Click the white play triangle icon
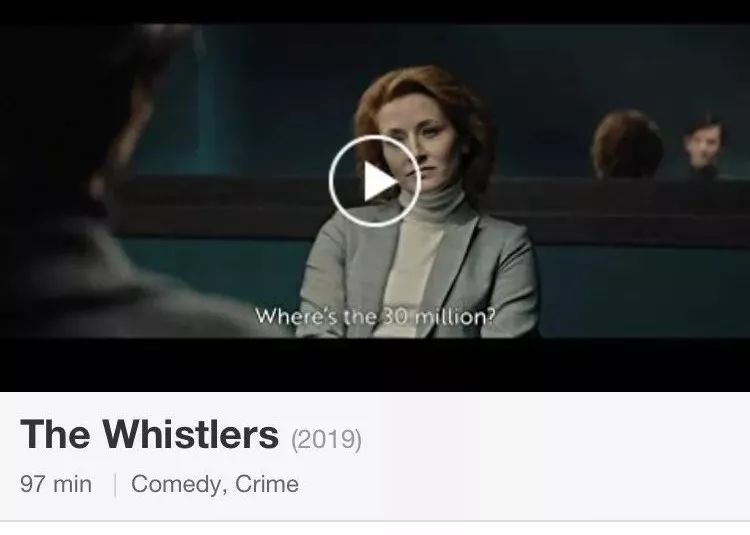Viewport: 750px width, 535px height. click(x=380, y=181)
